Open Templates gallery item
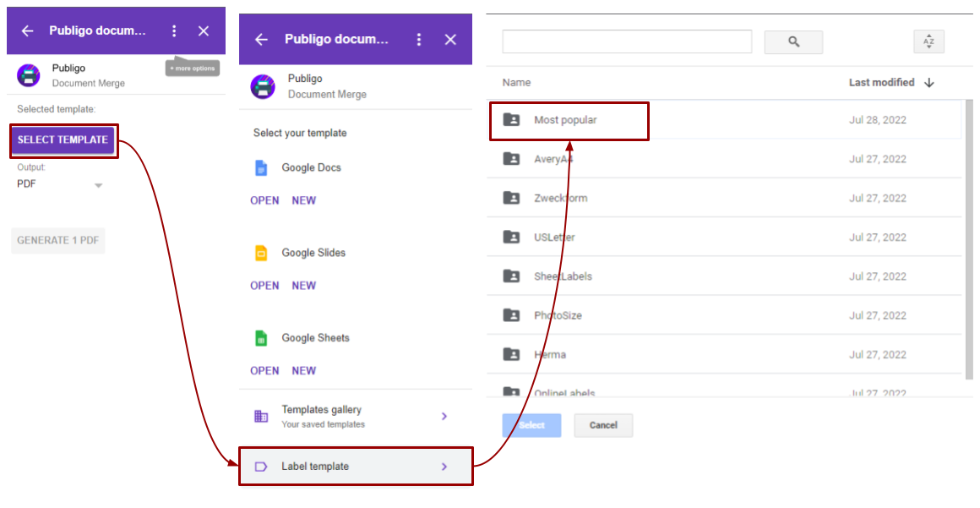 [x=355, y=416]
